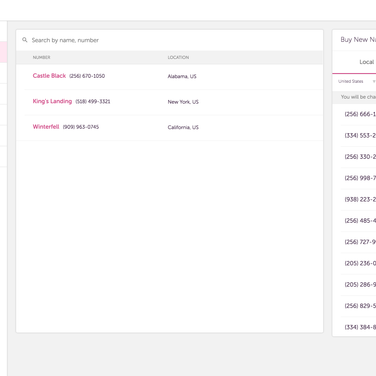Screen dimensions: 376x376
Task: Choose available number starting (334) 553
Action: point(360,136)
